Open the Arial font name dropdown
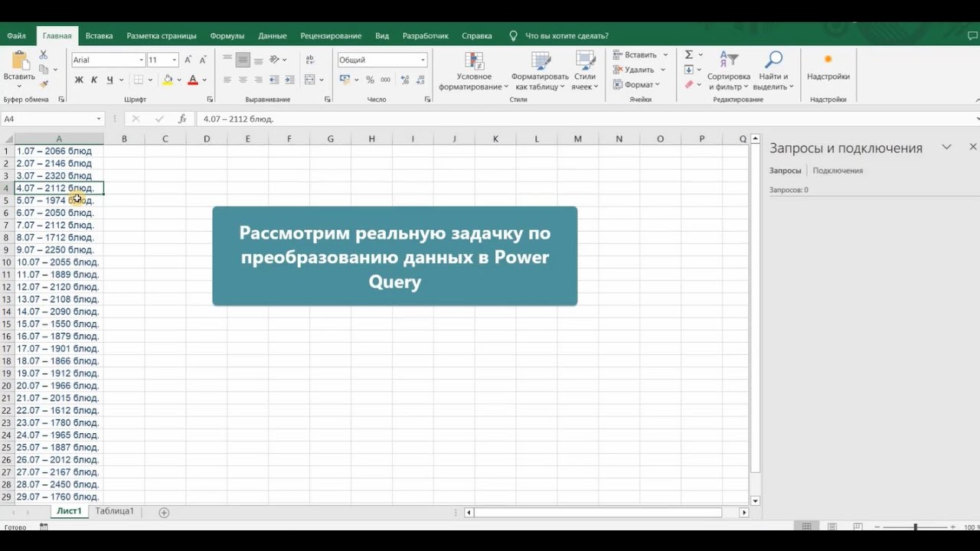980x551 pixels. [x=141, y=60]
